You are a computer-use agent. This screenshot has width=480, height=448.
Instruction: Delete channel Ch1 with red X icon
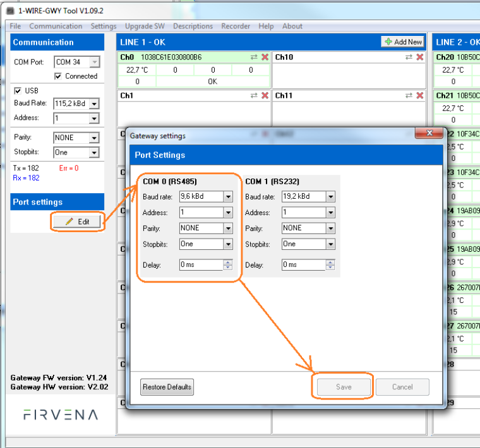265,96
